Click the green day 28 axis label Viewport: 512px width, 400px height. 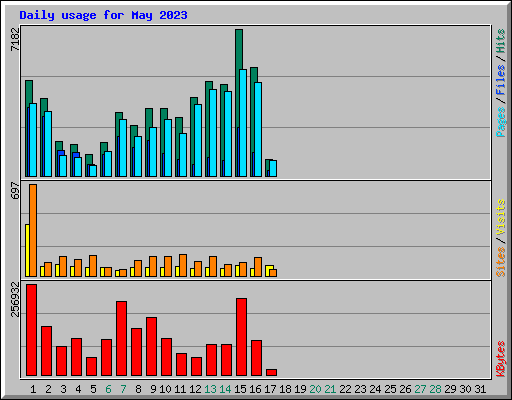click(435, 389)
